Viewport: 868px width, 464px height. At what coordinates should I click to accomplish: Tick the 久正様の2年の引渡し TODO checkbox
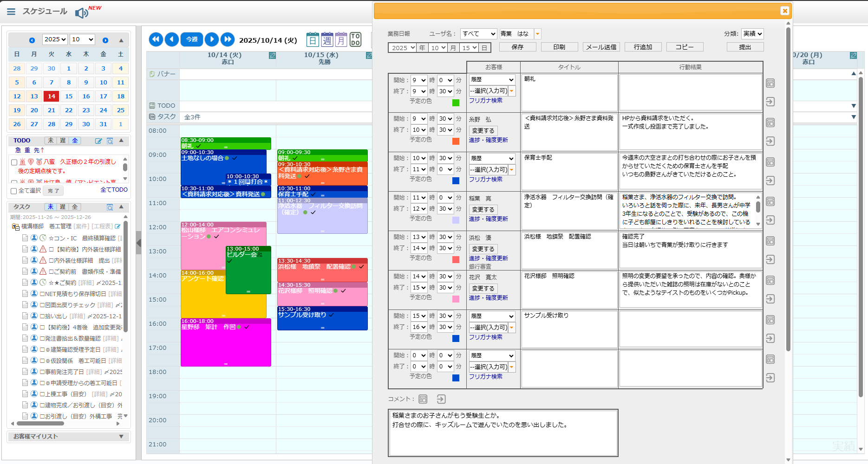(x=14, y=162)
